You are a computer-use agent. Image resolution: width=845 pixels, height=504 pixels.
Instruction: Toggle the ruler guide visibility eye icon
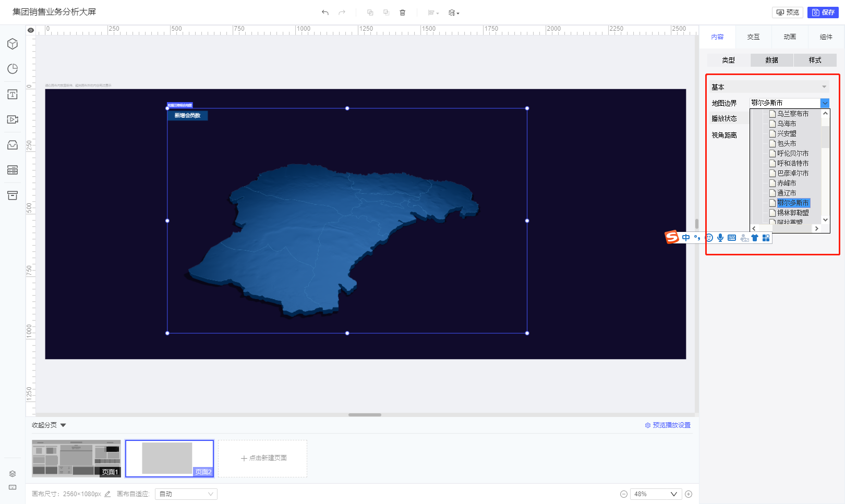[31, 30]
